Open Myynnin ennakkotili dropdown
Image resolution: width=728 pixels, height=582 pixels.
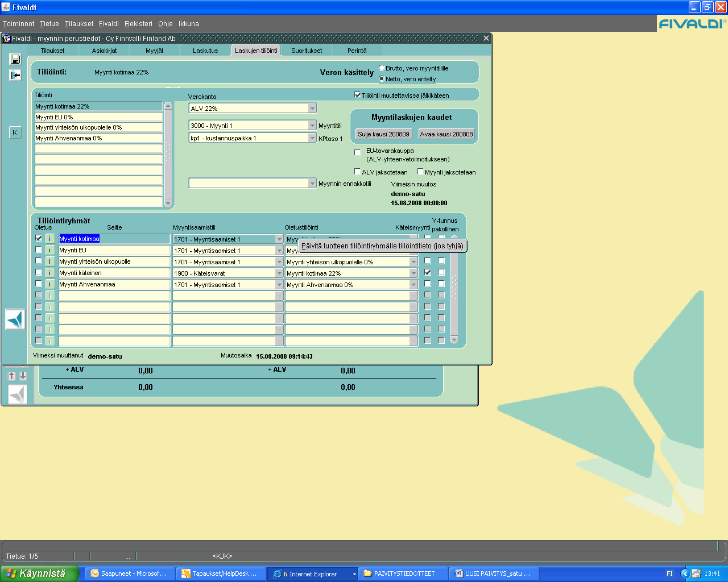tap(312, 183)
